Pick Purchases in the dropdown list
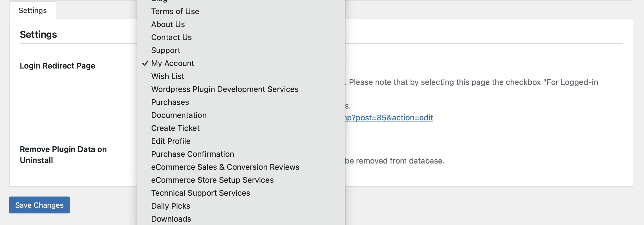 coord(241,102)
